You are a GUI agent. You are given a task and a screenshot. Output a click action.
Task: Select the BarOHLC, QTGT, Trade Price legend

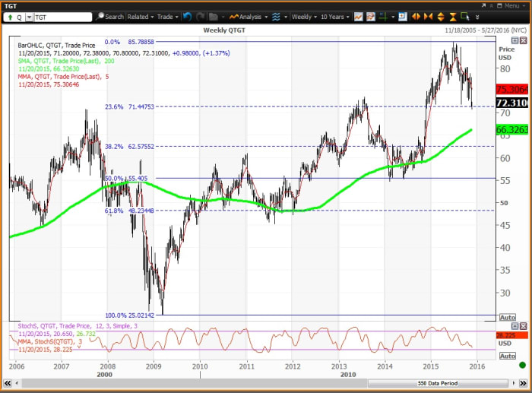click(x=57, y=45)
